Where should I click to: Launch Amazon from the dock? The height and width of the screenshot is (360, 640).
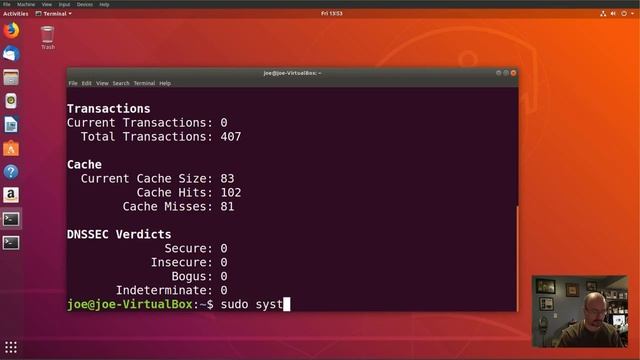[x=11, y=195]
